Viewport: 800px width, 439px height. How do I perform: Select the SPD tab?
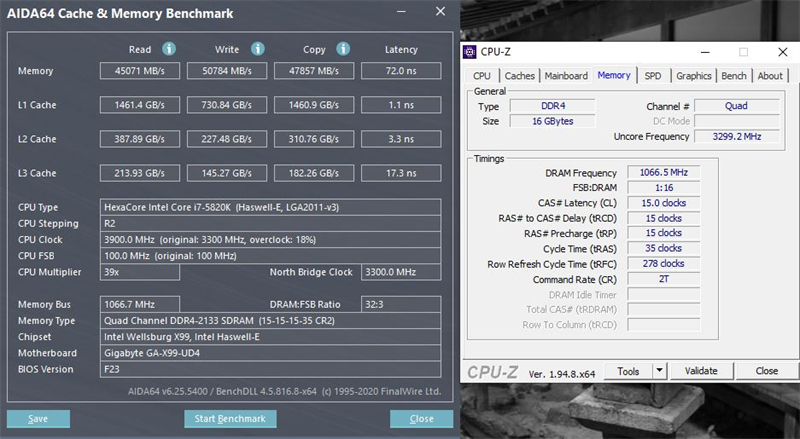pyautogui.click(x=652, y=76)
